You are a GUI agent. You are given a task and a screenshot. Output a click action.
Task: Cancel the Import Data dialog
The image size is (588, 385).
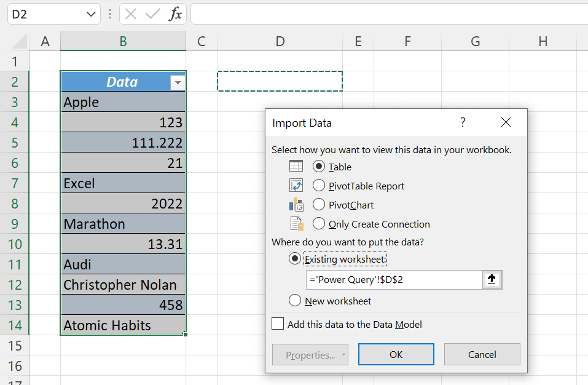pos(482,354)
